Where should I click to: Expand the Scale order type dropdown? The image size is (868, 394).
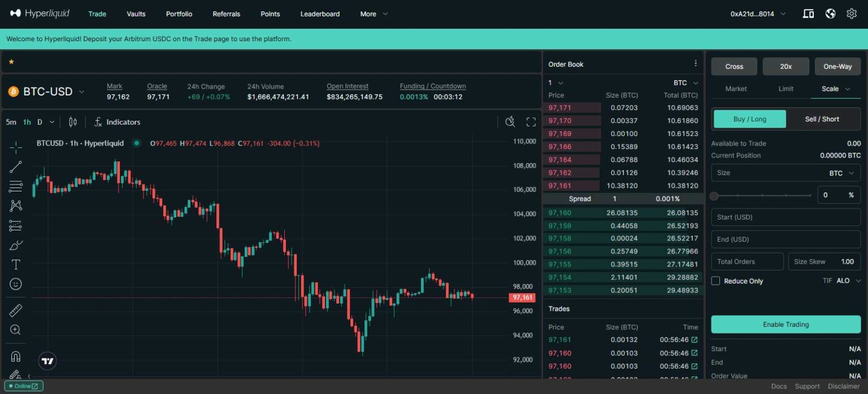835,89
